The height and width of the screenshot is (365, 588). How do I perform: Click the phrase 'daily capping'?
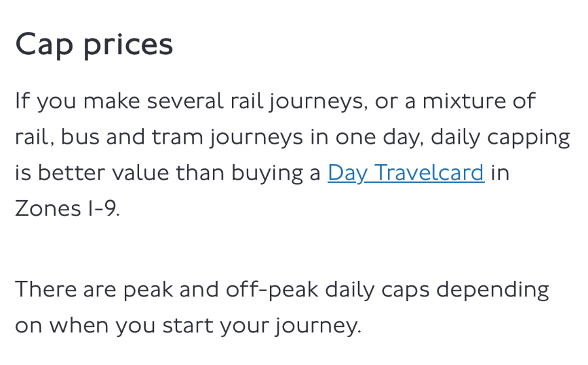pyautogui.click(x=500, y=138)
